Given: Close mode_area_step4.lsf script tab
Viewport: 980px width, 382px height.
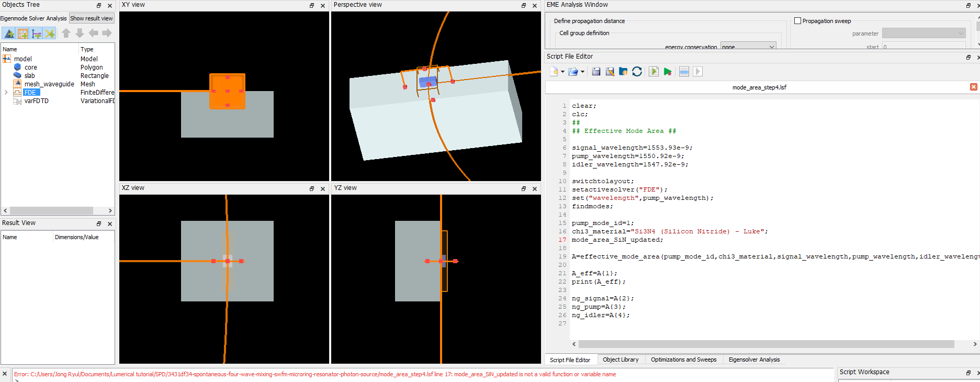Looking at the screenshot, I should pyautogui.click(x=974, y=87).
